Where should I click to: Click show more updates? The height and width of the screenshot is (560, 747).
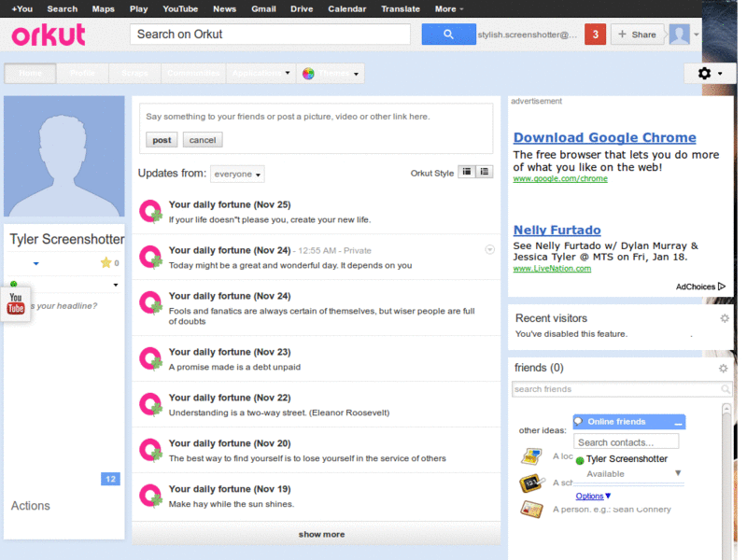[x=321, y=534]
